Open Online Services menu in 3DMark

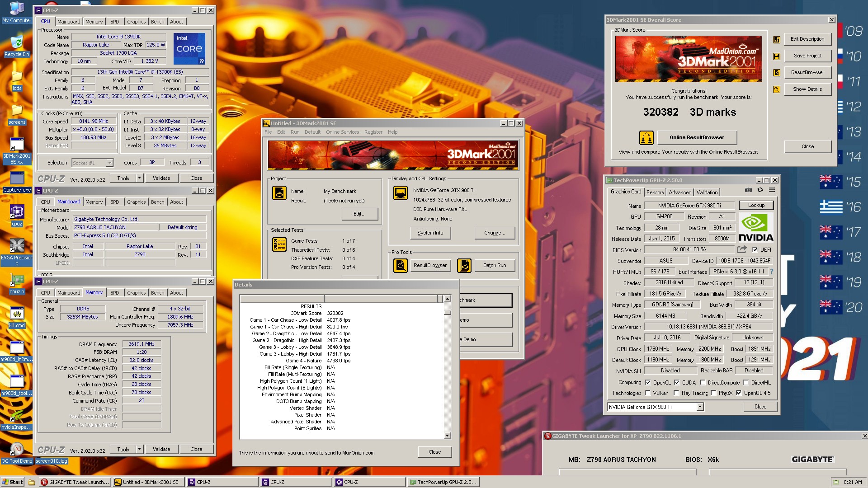coord(342,132)
